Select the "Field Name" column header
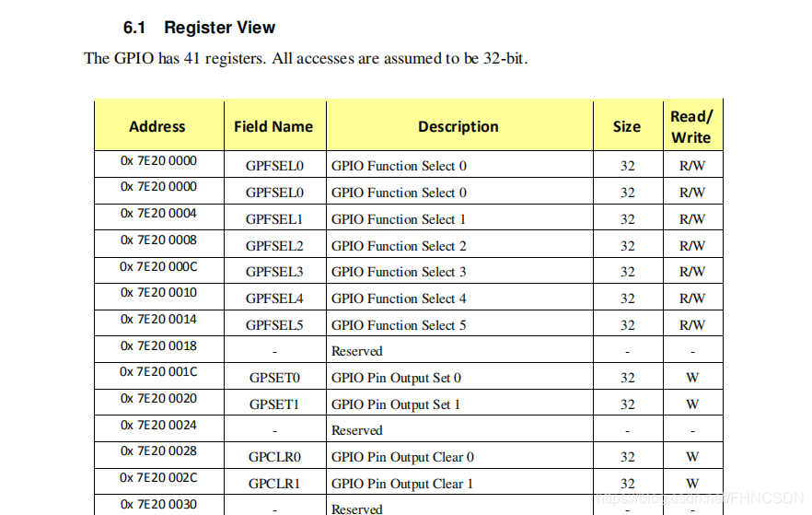812x515 pixels. [273, 126]
